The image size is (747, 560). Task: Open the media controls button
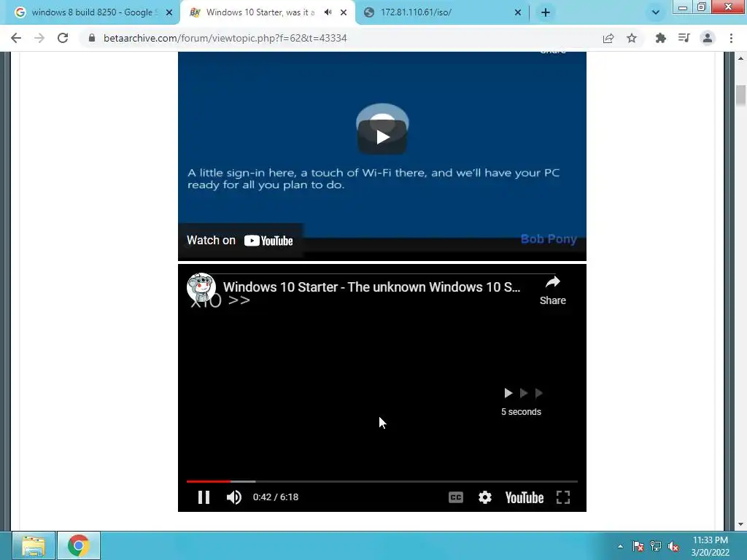tap(684, 38)
